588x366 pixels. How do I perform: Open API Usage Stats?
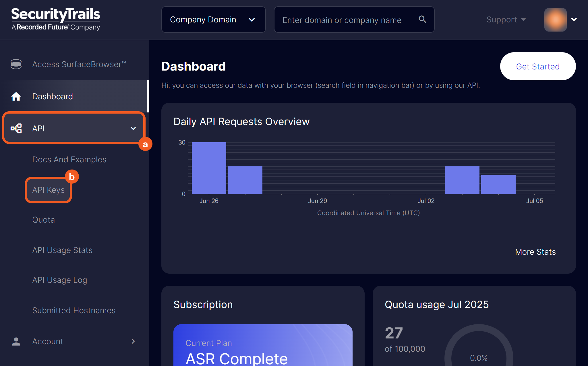coord(62,250)
